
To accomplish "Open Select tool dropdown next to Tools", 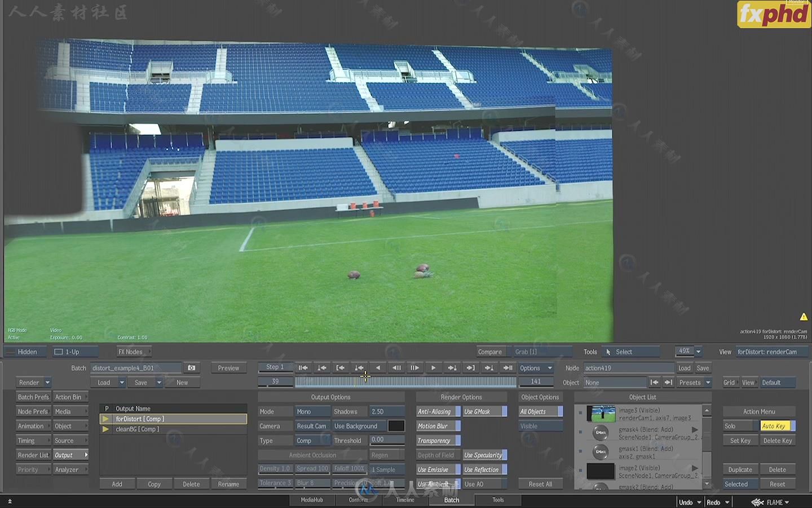I will tap(630, 352).
